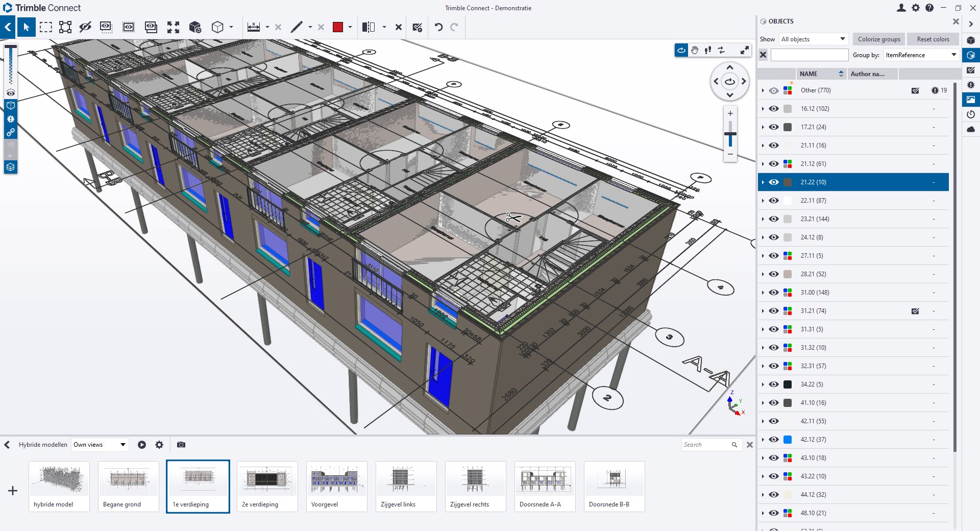Open the Group by ItemReference dropdown

click(x=921, y=55)
